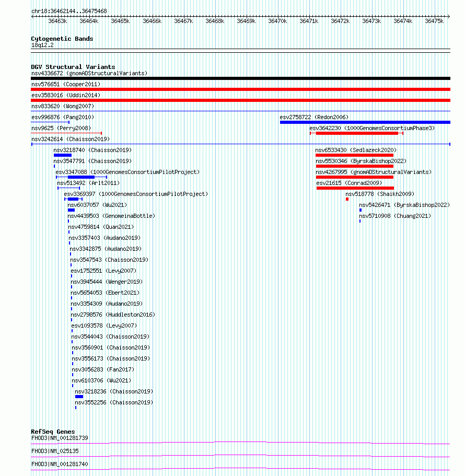This screenshot has width=465, height=476.
Task: Click the thick blue esv2758722 bar
Action: tap(365, 122)
